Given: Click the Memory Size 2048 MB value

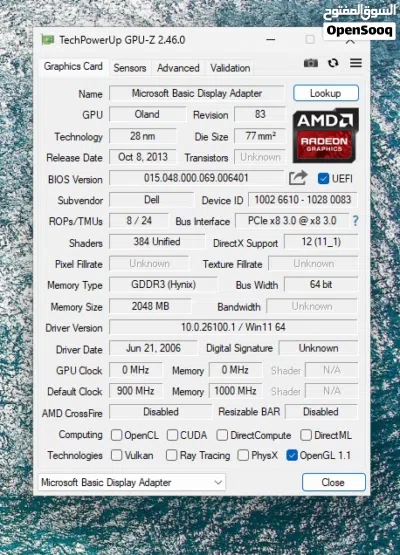Looking at the screenshot, I should coord(150,306).
